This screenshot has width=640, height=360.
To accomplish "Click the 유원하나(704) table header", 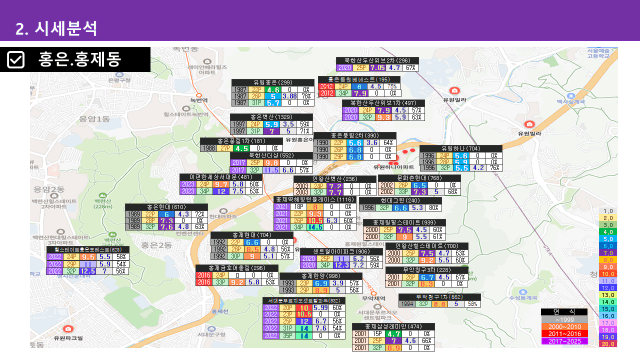I will 461,149.
